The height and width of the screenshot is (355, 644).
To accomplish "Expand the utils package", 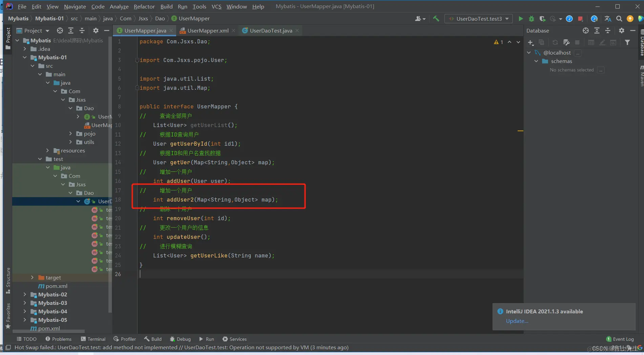I will 70,142.
